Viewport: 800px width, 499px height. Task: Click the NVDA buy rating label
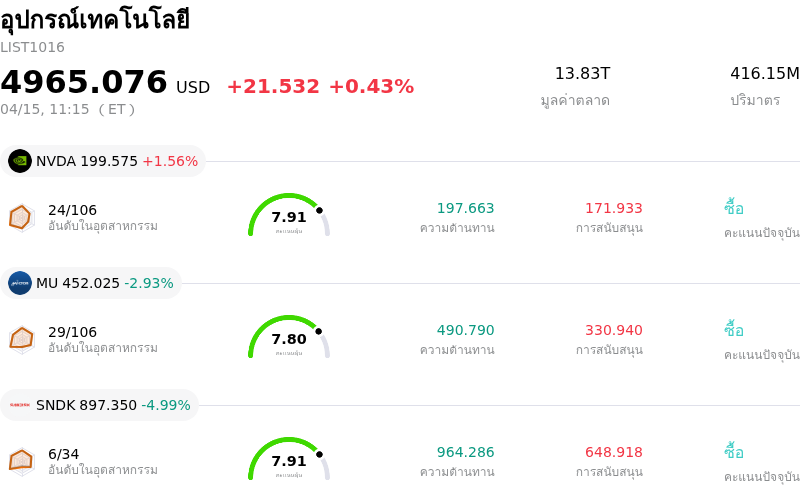click(x=734, y=208)
